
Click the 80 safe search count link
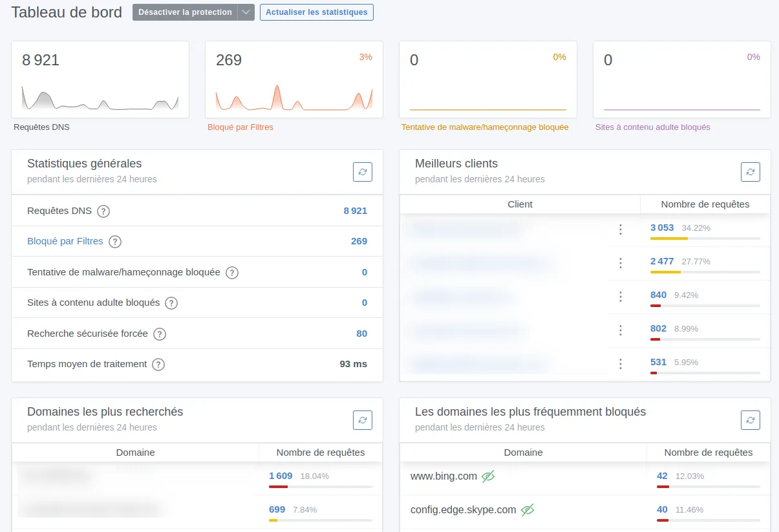click(361, 334)
